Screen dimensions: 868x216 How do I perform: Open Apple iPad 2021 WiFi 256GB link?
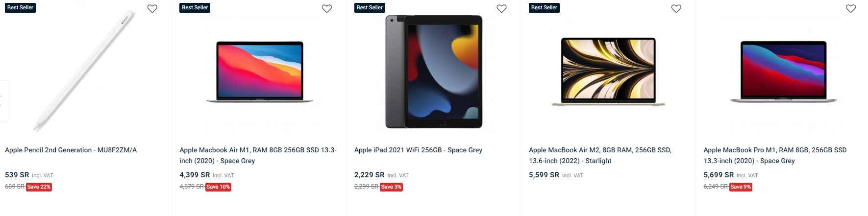point(418,150)
